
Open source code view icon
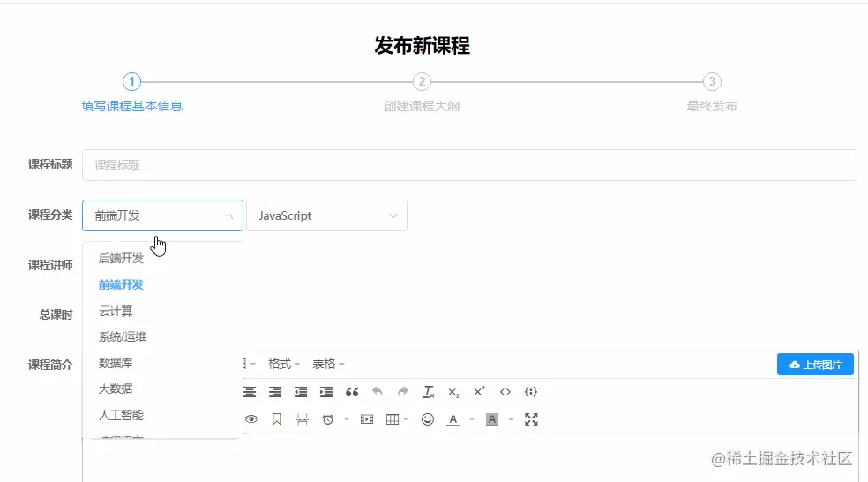[505, 392]
